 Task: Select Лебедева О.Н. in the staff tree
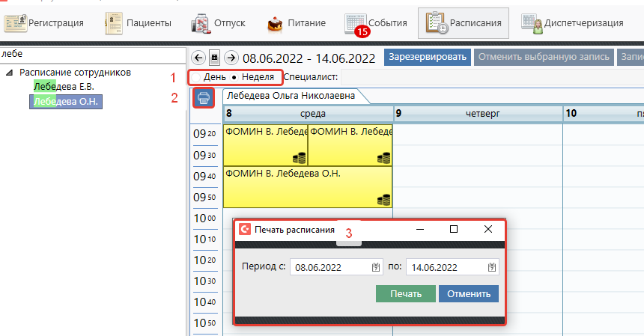66,102
